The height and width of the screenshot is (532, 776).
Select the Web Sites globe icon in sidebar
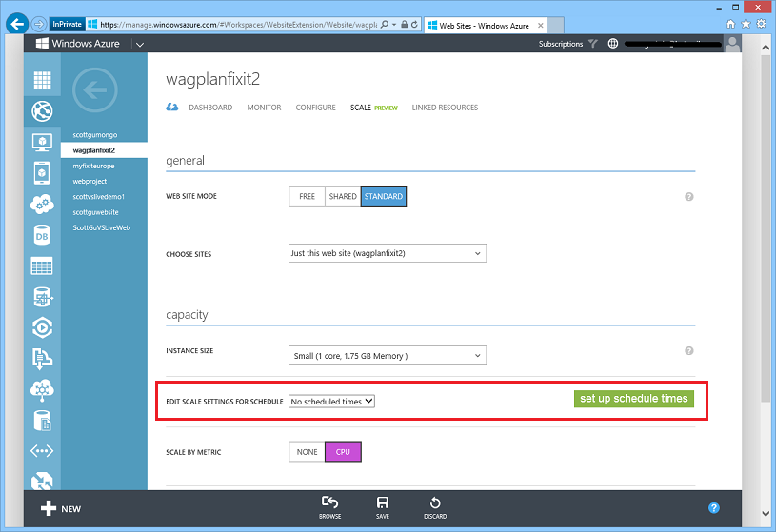pyautogui.click(x=42, y=110)
